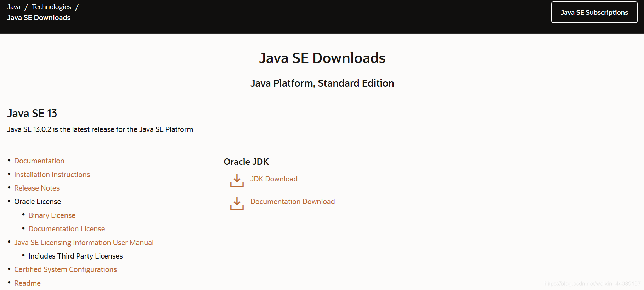Click the Oracle License list item
The width and height of the screenshot is (644, 290).
pyautogui.click(x=38, y=202)
